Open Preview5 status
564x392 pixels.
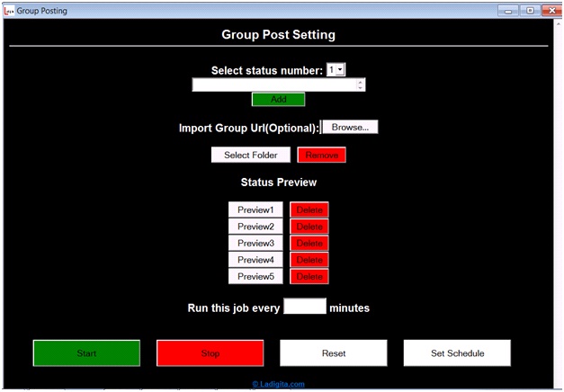tap(255, 277)
